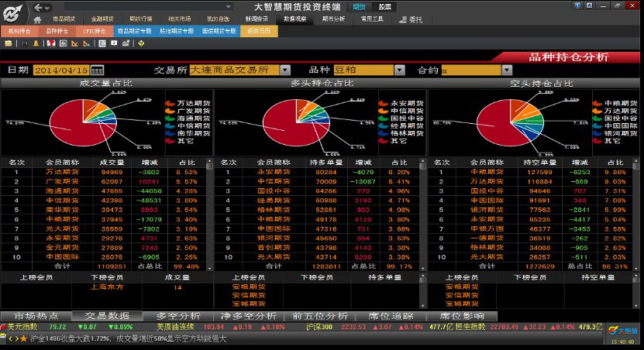Click the 大智慧 app logo icon
The image size is (644, 350).
click(x=12, y=13)
